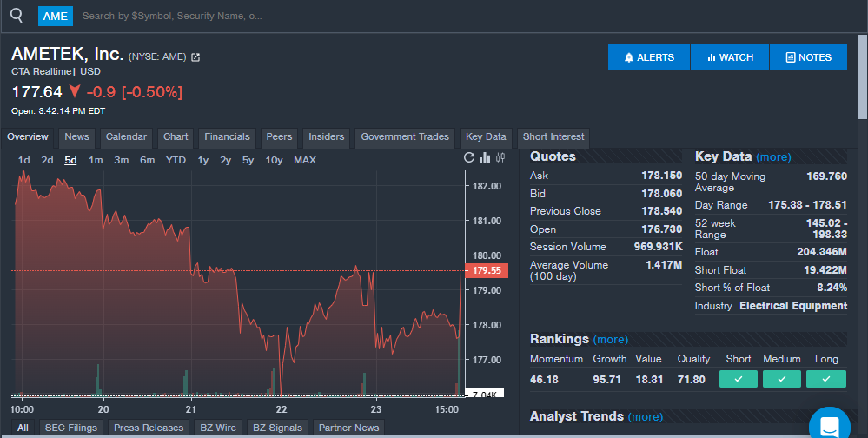Switch to Key Data tab
868x438 pixels.
coord(486,137)
